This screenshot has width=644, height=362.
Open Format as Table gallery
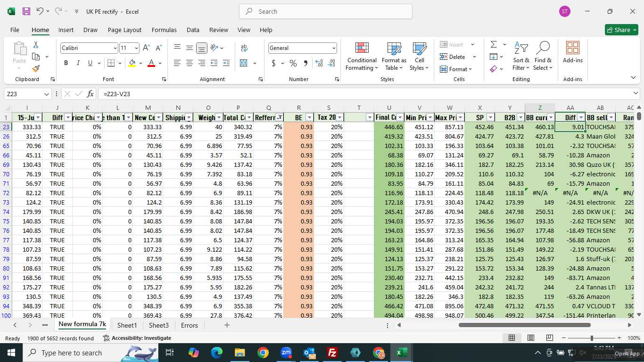click(x=394, y=57)
